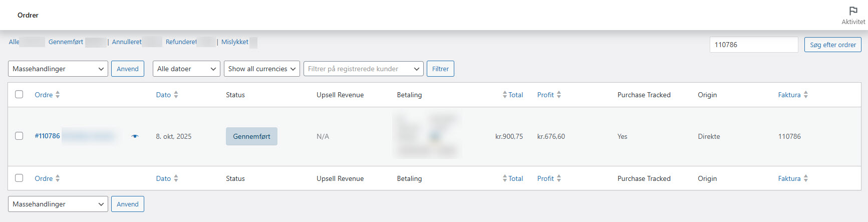Sort by Dato arrows in table footer

176,178
